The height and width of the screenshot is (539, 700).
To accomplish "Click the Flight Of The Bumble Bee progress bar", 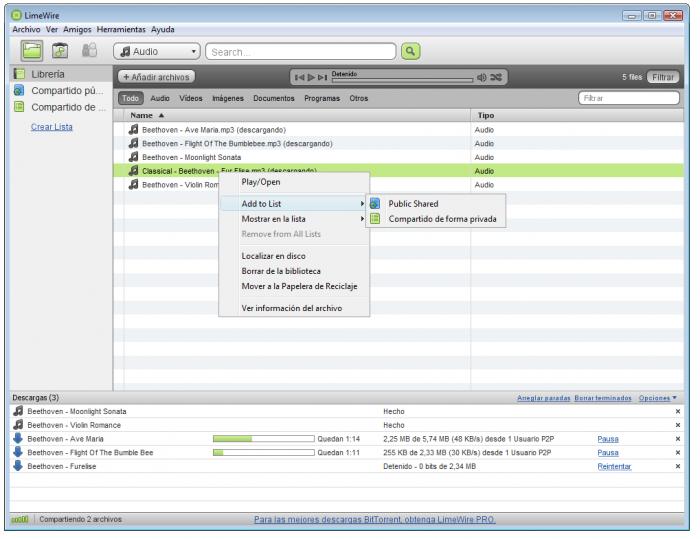I will tap(263, 452).
